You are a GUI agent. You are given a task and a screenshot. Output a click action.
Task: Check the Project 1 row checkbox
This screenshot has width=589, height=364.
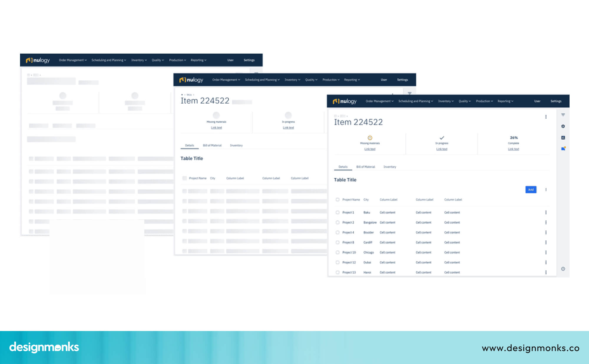pyautogui.click(x=337, y=212)
